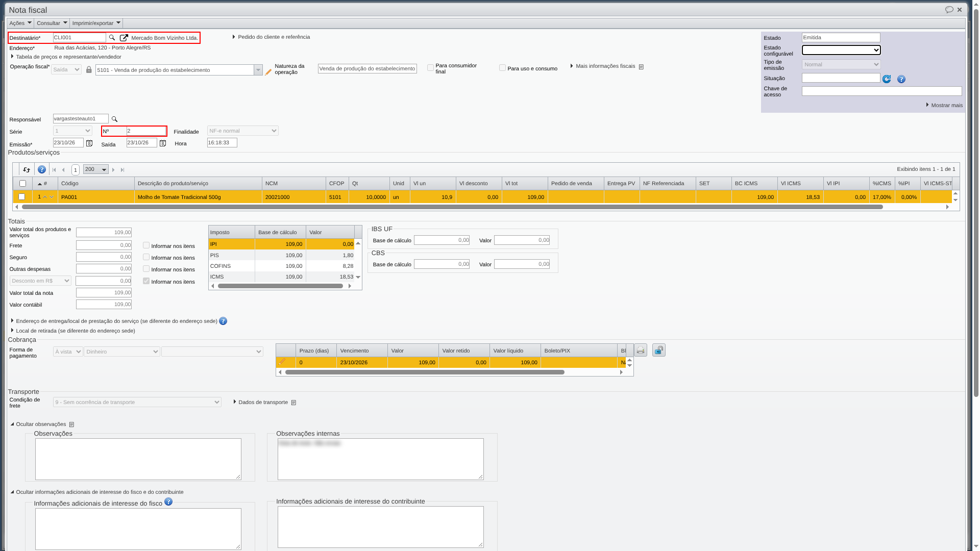Click the help icon beside Situação
This screenshot has width=980, height=551.
point(901,79)
